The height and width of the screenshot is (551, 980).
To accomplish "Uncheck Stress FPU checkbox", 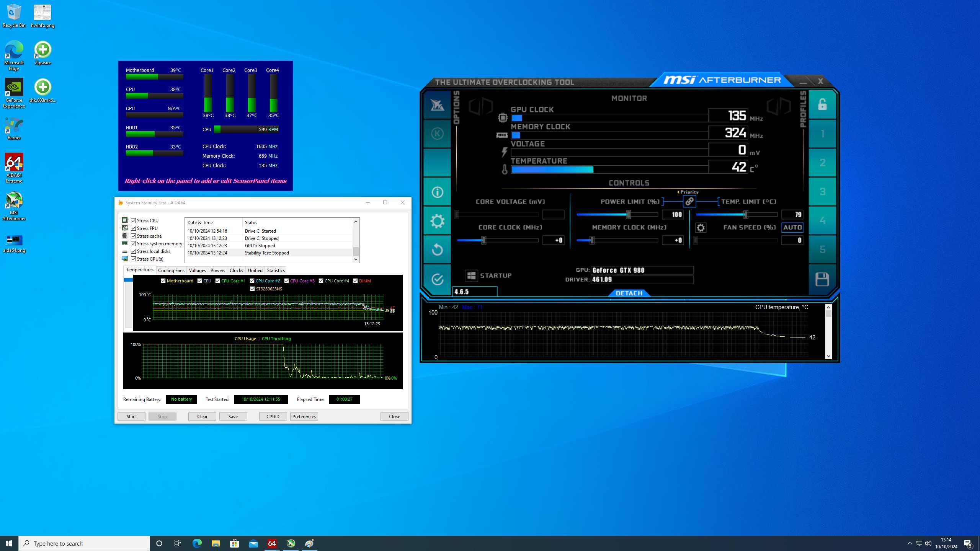I will click(134, 228).
